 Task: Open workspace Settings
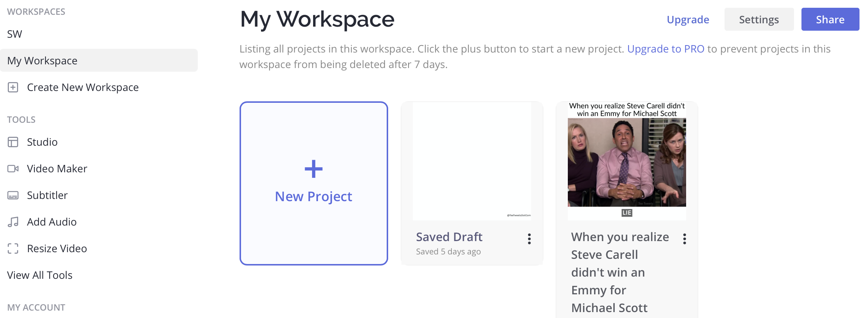759,19
